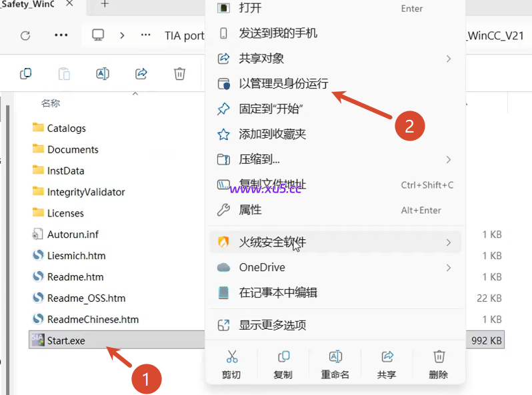This screenshot has width=532, height=395.
Task: Click the Cut icon in context menu
Action: [x=232, y=357]
